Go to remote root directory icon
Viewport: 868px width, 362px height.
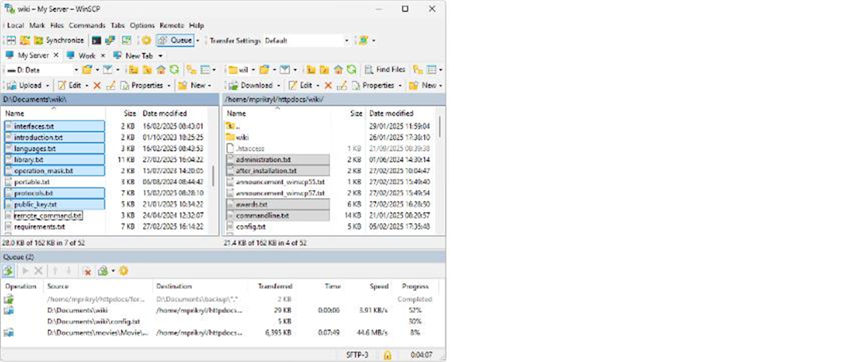coord(325,70)
